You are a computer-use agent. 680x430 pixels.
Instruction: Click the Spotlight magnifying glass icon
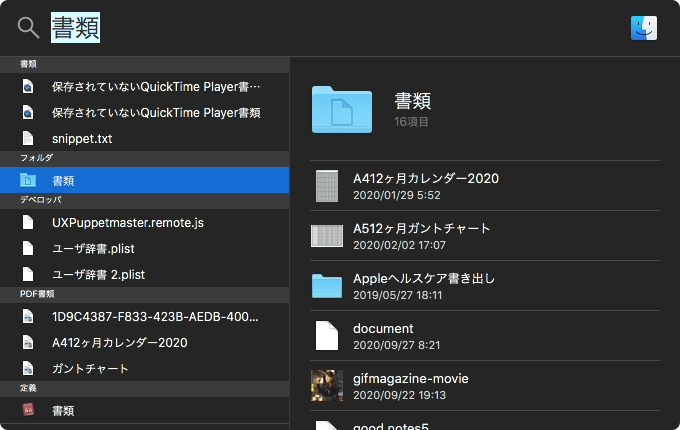(x=29, y=28)
